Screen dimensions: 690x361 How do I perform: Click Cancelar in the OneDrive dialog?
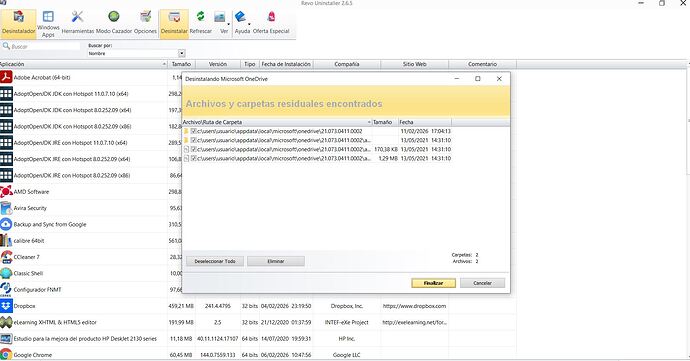tap(482, 283)
